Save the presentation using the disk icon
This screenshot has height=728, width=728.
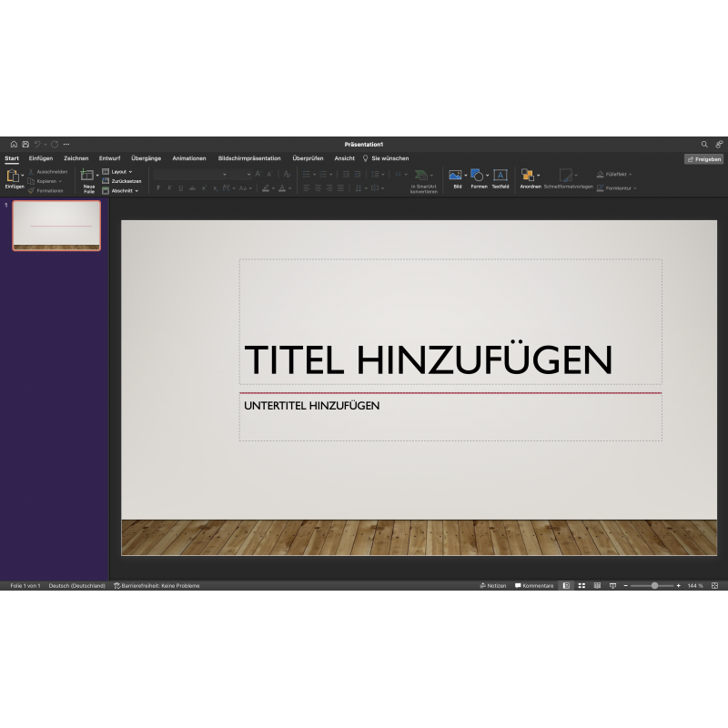[25, 144]
